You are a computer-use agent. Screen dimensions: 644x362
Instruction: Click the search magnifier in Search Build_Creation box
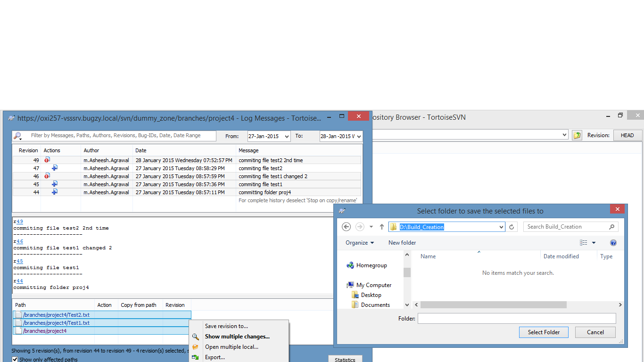click(612, 227)
